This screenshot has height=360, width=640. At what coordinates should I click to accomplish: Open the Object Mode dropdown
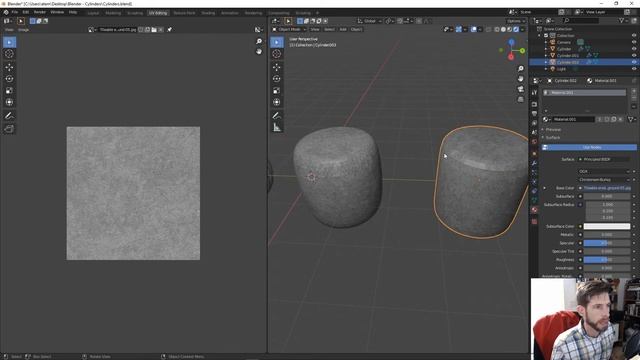click(x=289, y=29)
